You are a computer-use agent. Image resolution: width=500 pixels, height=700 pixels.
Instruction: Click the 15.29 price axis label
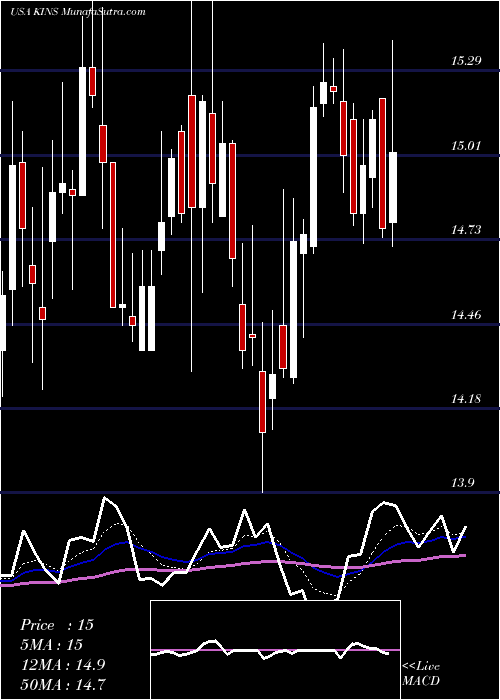point(466,61)
